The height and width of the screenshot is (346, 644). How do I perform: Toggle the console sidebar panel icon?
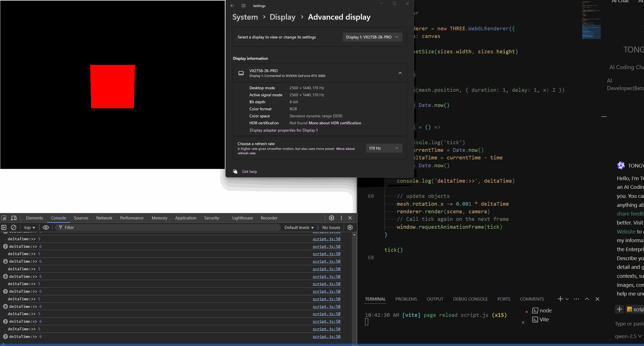4,227
